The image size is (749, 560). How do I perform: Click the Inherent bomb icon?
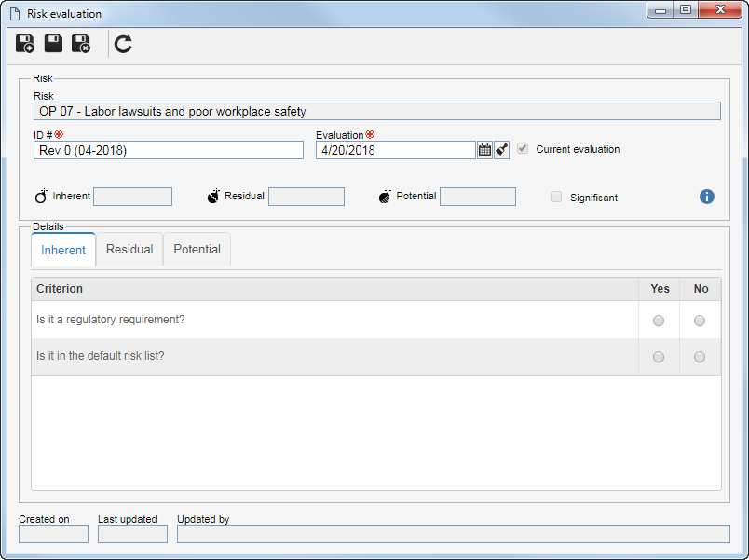click(x=42, y=196)
